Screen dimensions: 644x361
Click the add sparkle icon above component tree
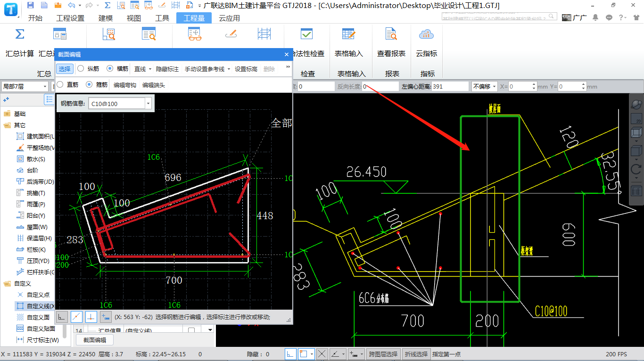tap(7, 99)
